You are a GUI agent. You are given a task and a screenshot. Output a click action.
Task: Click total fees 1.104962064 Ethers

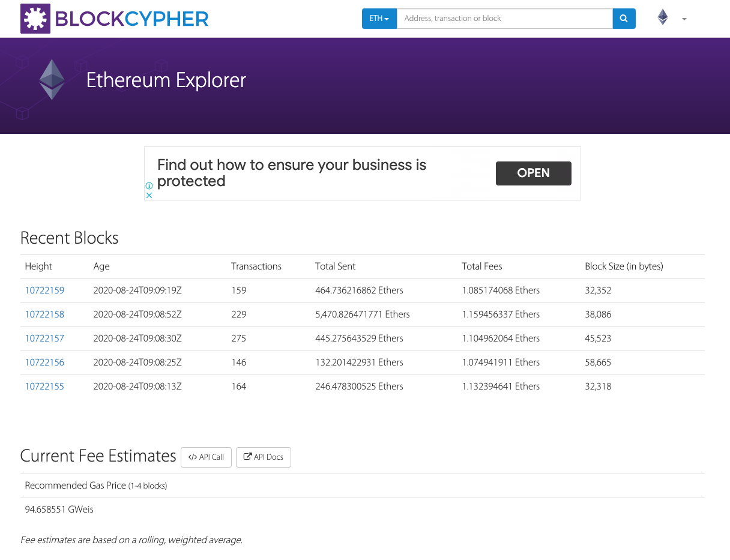pyautogui.click(x=501, y=339)
